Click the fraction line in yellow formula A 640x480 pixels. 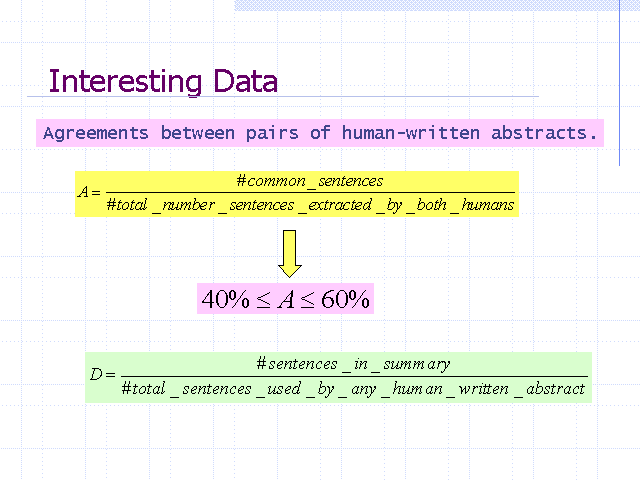pyautogui.click(x=309, y=193)
